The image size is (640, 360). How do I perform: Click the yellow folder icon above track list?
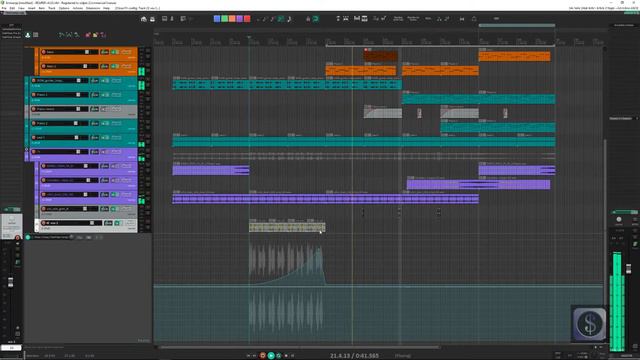95,35
